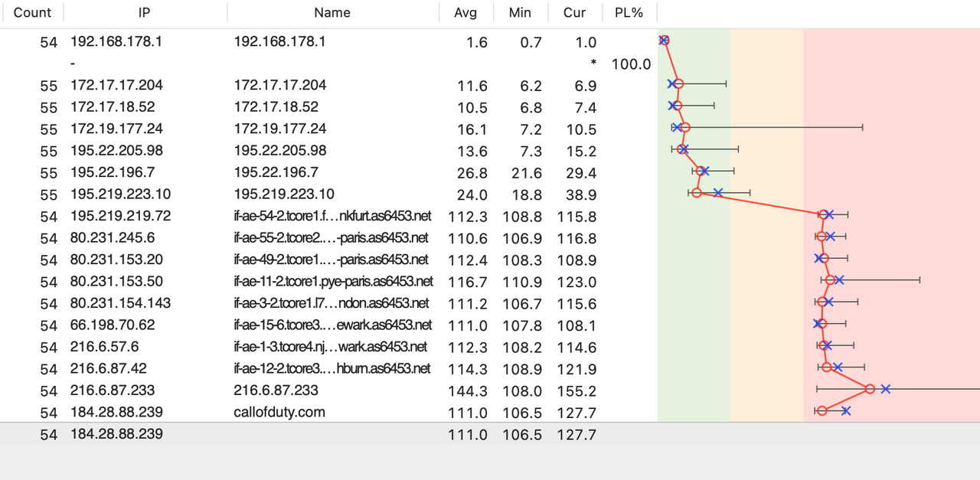
Task: Sort by the PL% column header
Action: (629, 12)
